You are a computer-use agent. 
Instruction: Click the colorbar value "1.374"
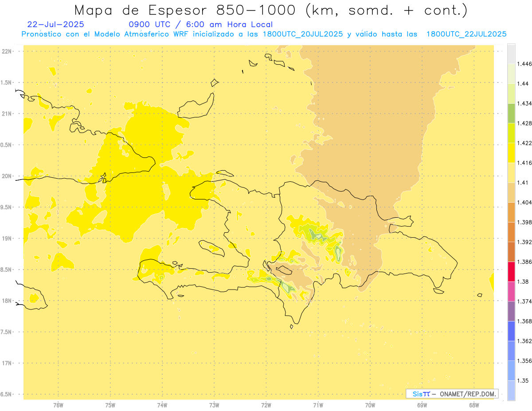click(524, 301)
